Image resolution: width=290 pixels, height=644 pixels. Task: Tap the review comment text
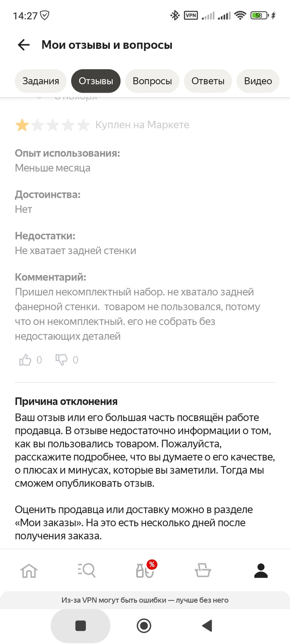point(138,314)
